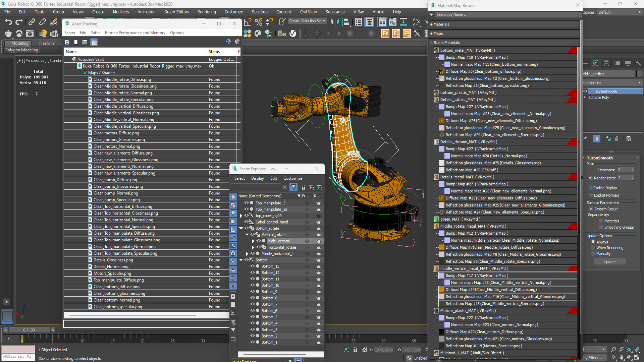Enable the Isoline Display checkbox

pyautogui.click(x=591, y=188)
